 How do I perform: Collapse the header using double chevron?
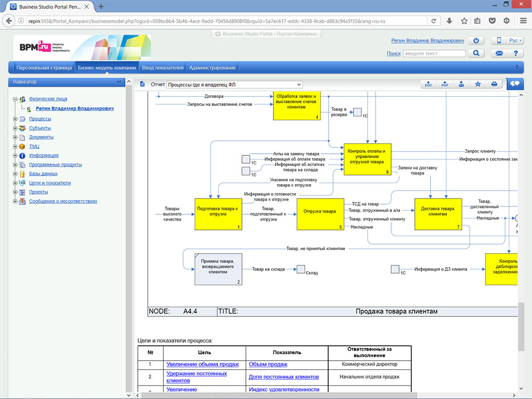pos(517,68)
